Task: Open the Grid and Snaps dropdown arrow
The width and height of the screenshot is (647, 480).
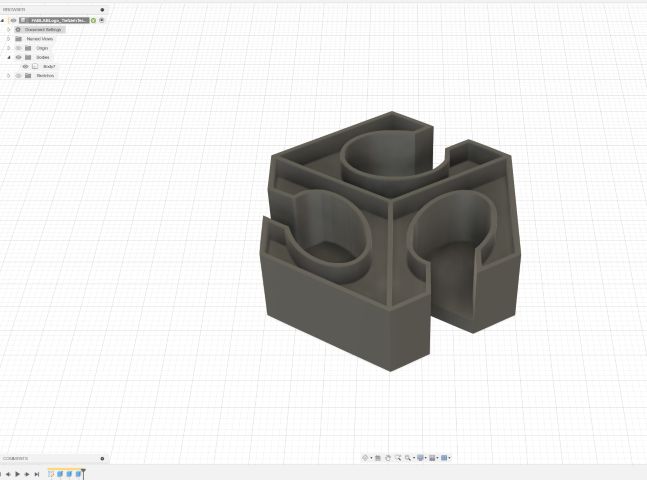Action: (x=438, y=458)
